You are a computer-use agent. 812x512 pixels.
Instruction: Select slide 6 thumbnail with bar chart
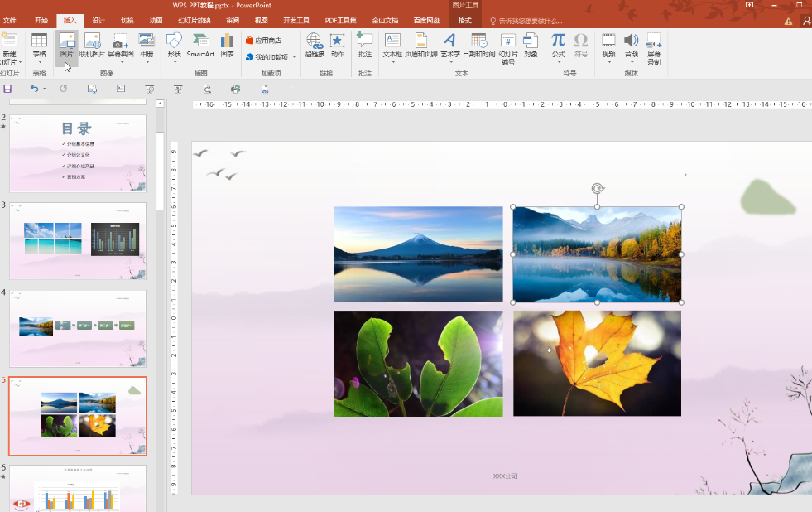click(78, 488)
